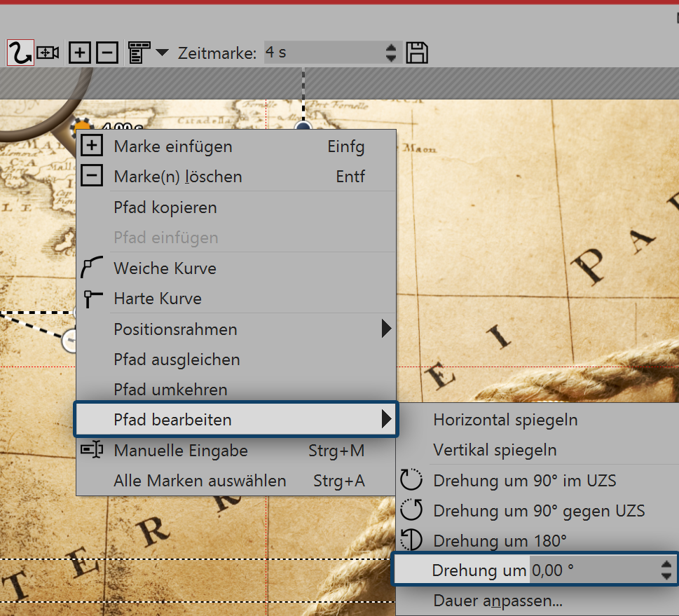Click the plus icon to add a marker

[x=79, y=52]
